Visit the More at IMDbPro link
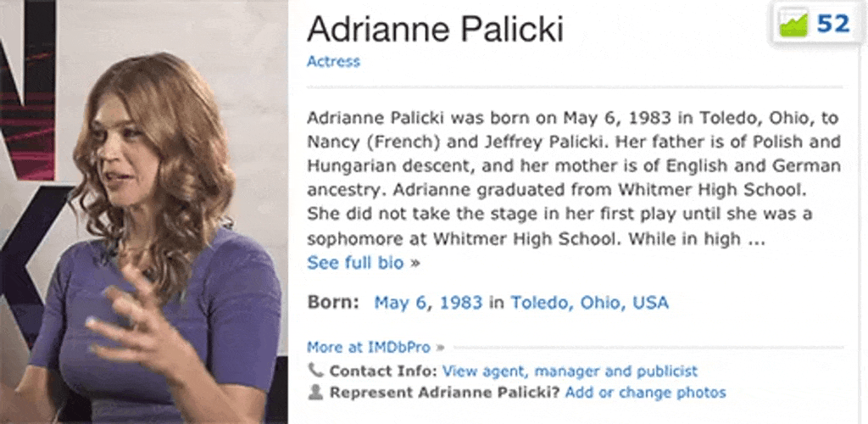Image resolution: width=868 pixels, height=424 pixels. 369,347
